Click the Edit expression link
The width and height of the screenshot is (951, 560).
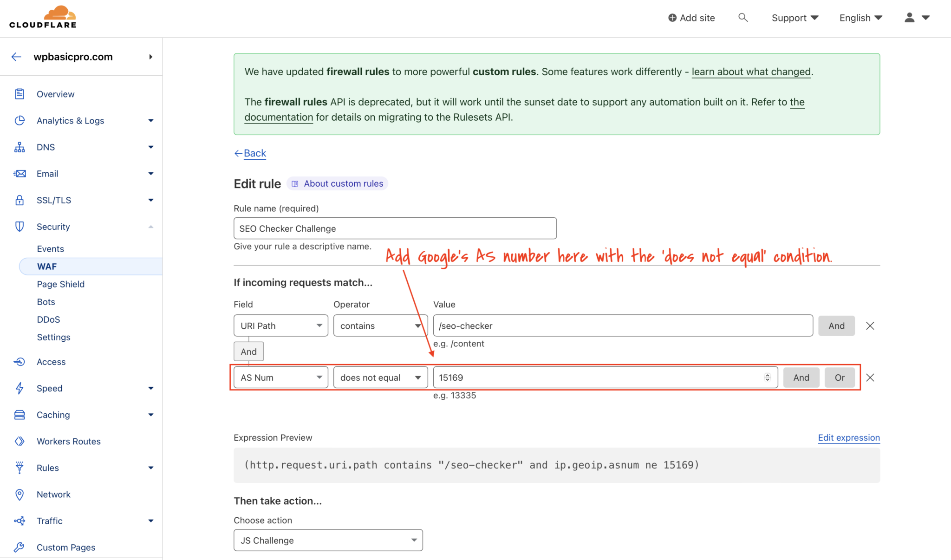[x=848, y=437]
